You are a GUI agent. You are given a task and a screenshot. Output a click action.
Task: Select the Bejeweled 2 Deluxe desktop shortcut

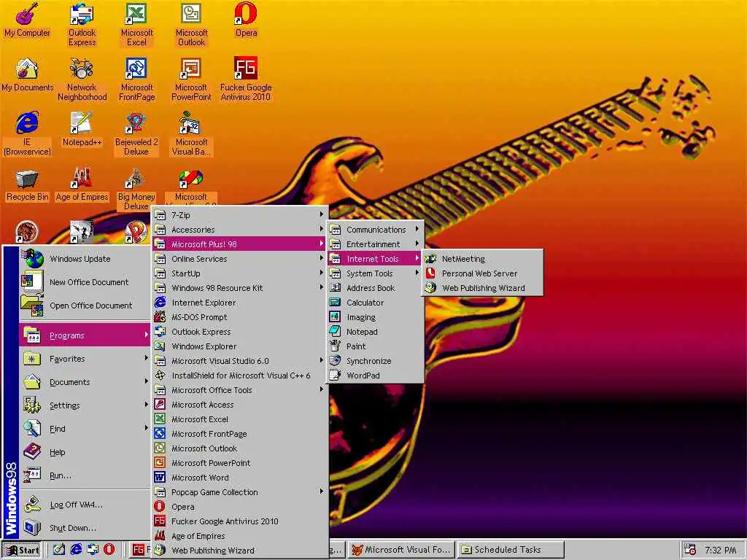(136, 134)
